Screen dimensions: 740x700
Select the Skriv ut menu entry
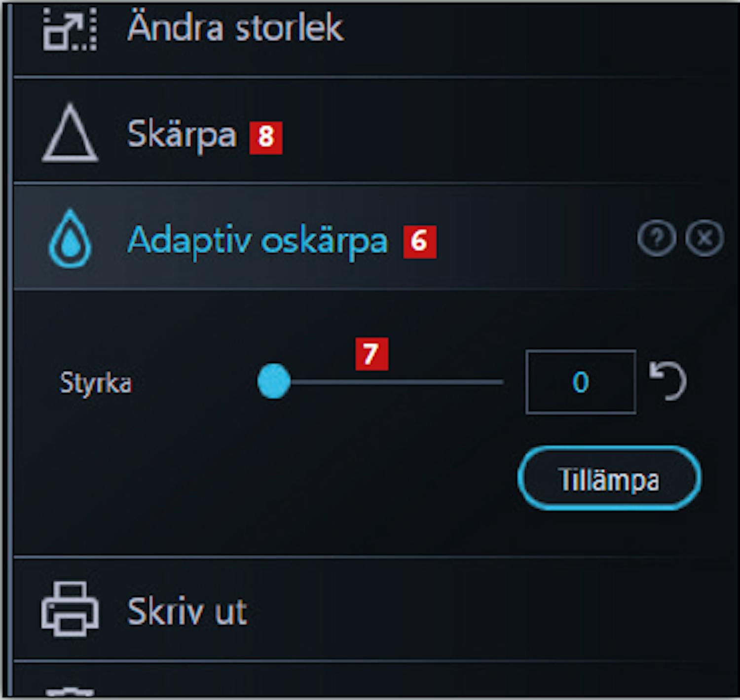tap(187, 611)
